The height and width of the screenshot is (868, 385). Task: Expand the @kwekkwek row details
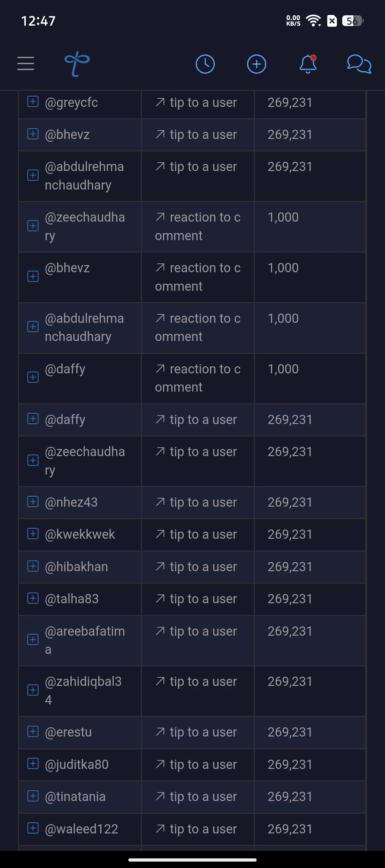(33, 534)
